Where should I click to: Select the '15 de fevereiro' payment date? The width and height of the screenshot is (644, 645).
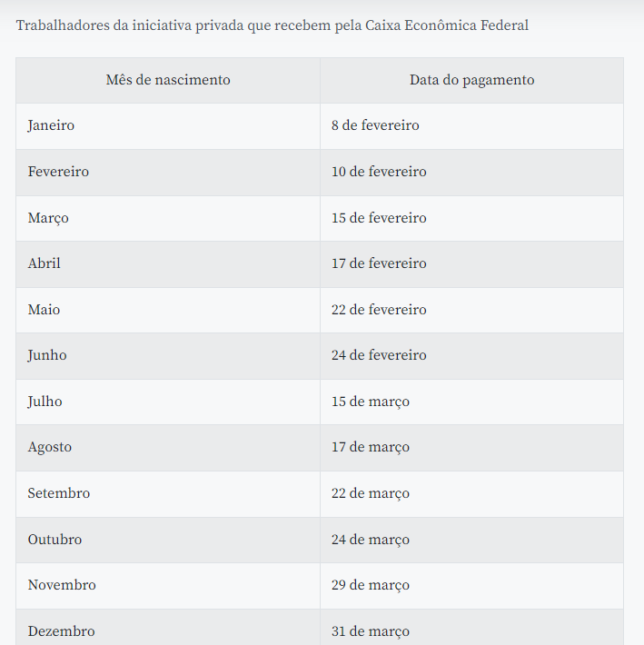pos(379,218)
